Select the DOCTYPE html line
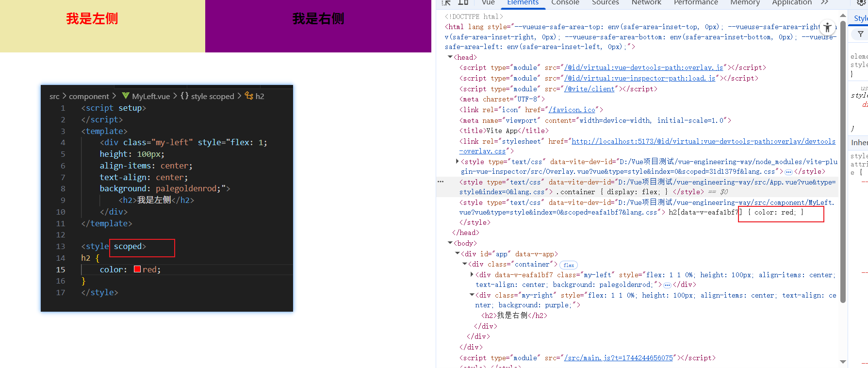 point(474,17)
